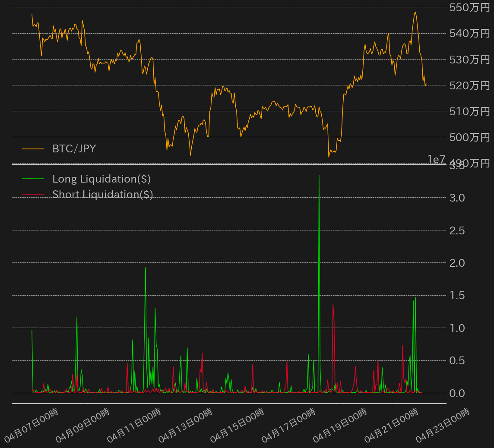This screenshot has height=448, width=494.
Task: Toggle the Short Liquidation($) legend entry
Action: pyautogui.click(x=102, y=194)
